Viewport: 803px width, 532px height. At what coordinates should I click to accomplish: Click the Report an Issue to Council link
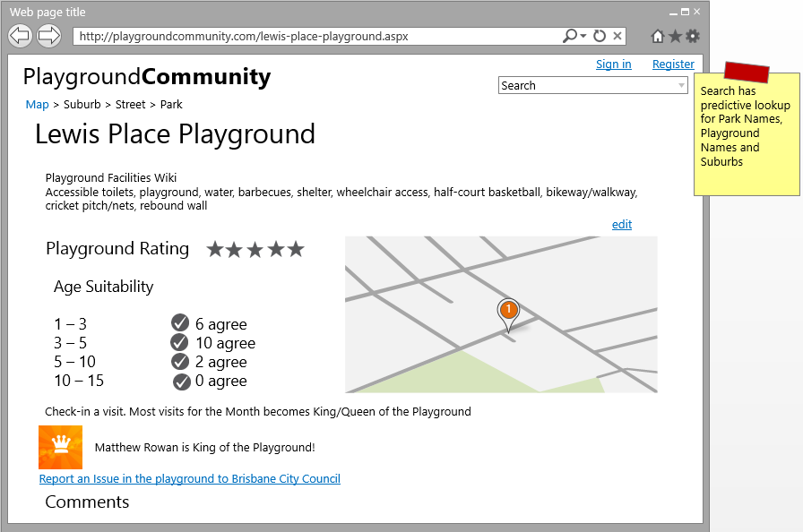[x=189, y=479]
